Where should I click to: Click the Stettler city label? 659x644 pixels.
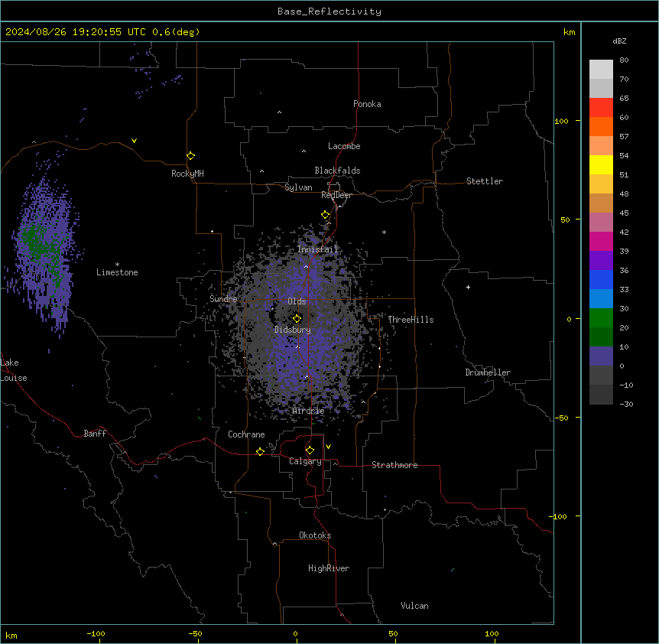485,181
